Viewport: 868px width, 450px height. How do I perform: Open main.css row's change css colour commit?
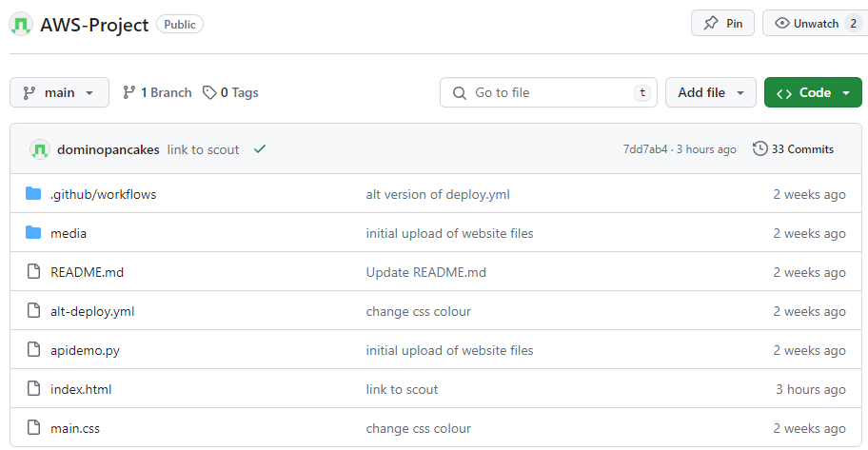(x=419, y=428)
